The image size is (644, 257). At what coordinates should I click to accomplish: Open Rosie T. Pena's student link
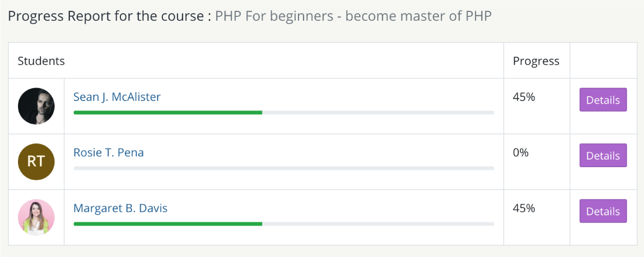[108, 152]
